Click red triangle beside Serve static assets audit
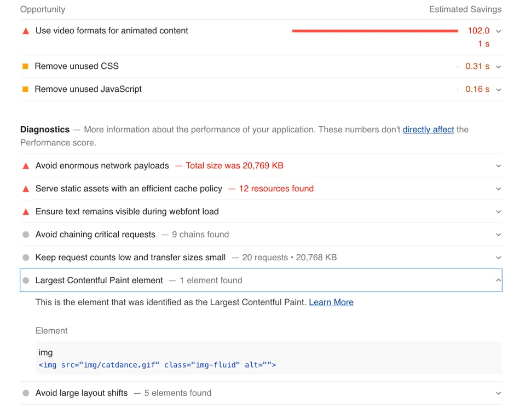The width and height of the screenshot is (525, 420). tap(26, 189)
